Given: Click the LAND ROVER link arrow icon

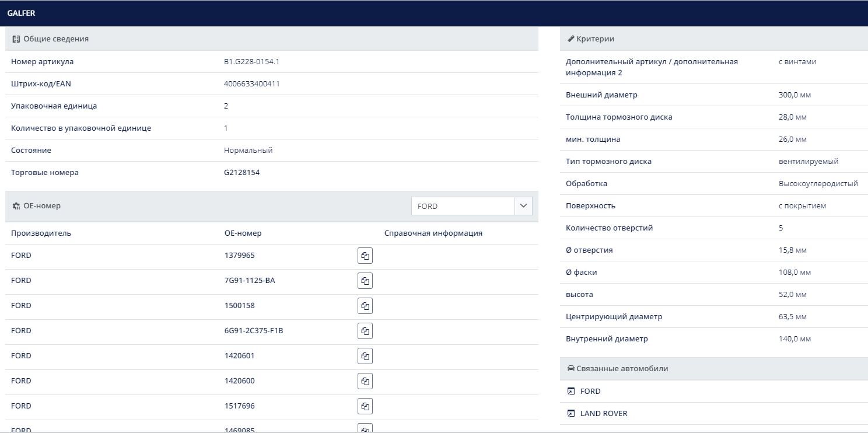Looking at the screenshot, I should point(571,413).
